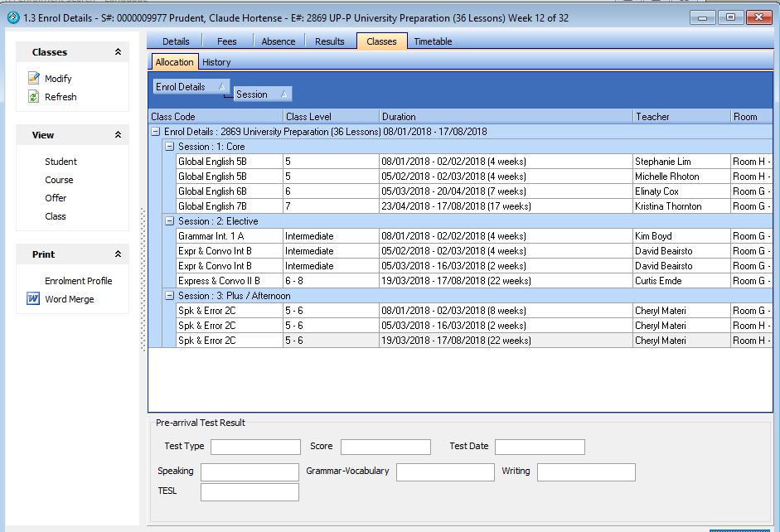Click the Test Type input field
780x532 pixels.
click(255, 447)
